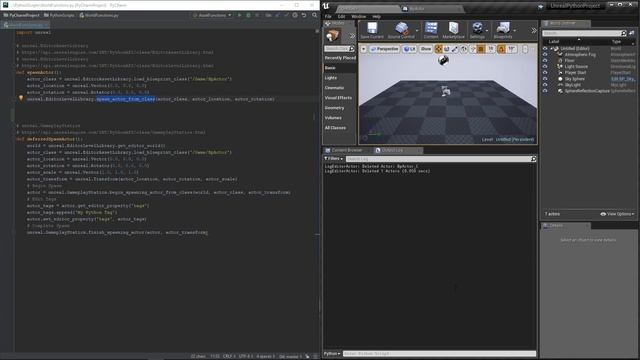Toggle visibility of Atmospheric Fog actor
The image size is (640, 360).
(545, 54)
